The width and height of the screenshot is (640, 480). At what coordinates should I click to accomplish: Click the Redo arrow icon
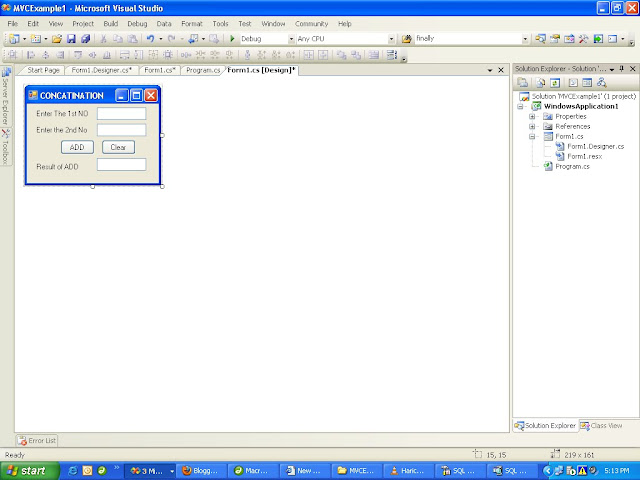tap(172, 39)
